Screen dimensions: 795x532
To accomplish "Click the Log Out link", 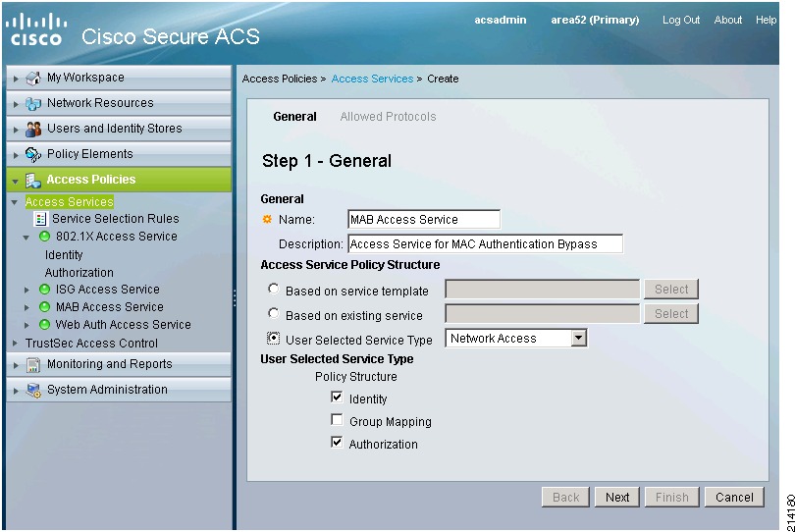I will pyautogui.click(x=681, y=20).
